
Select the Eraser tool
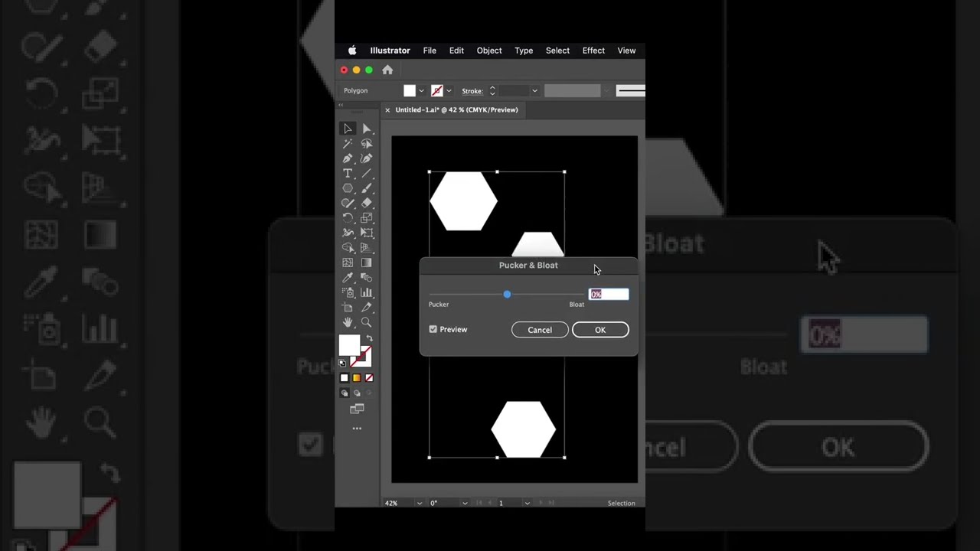[367, 204]
